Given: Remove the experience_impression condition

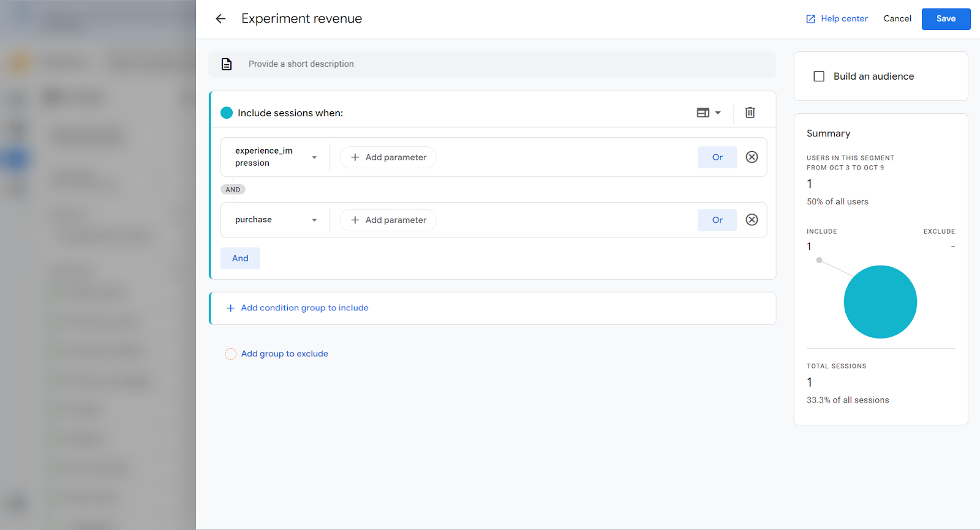Looking at the screenshot, I should 752,157.
